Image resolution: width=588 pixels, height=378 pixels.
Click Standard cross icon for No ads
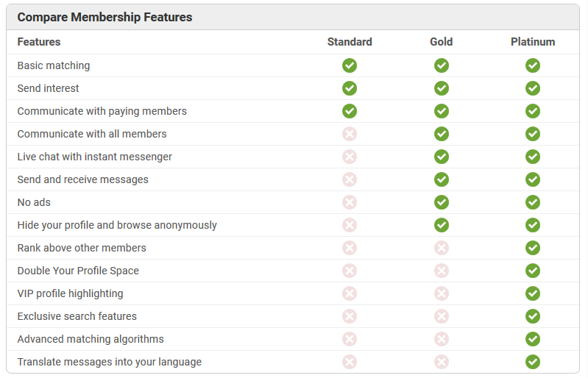point(350,202)
